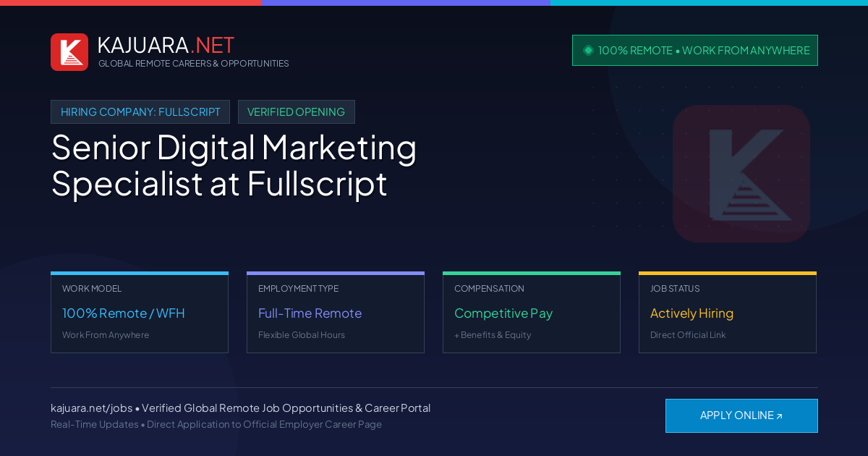Screen dimensions: 868x456
Task: Click the Actively Hiring status text
Action: point(692,313)
